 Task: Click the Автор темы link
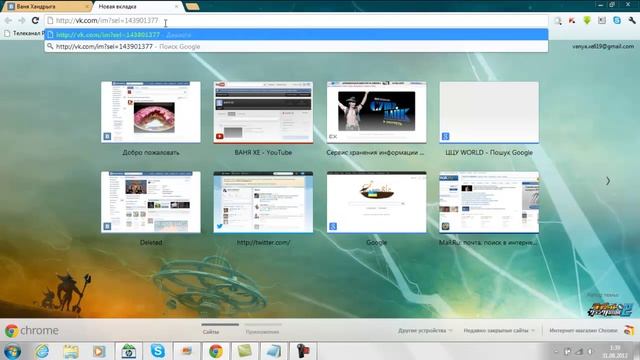point(603,294)
